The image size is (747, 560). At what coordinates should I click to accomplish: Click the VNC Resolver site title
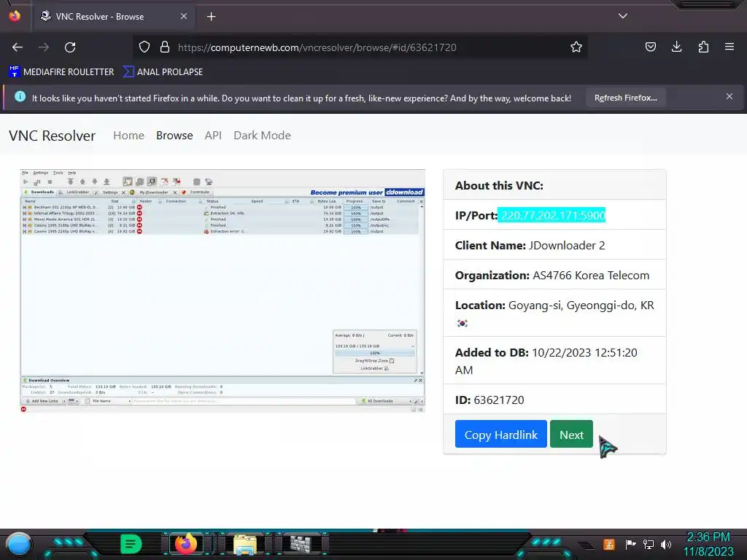click(x=52, y=136)
